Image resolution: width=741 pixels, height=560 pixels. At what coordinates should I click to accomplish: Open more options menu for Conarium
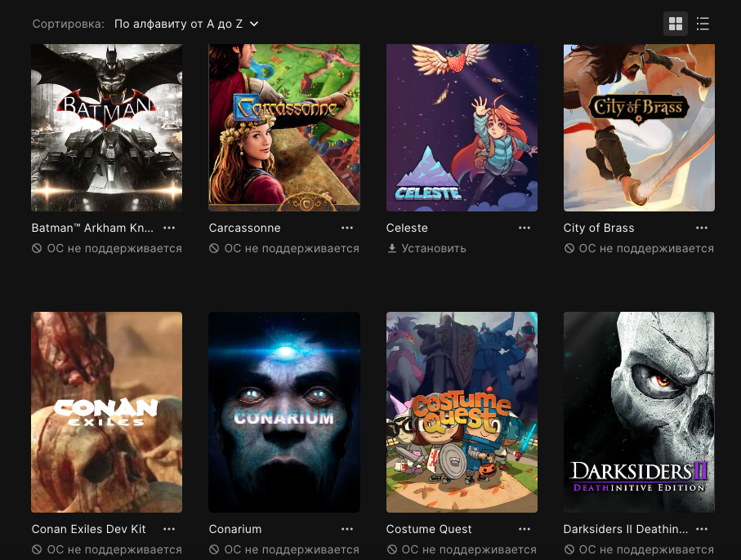click(x=347, y=529)
